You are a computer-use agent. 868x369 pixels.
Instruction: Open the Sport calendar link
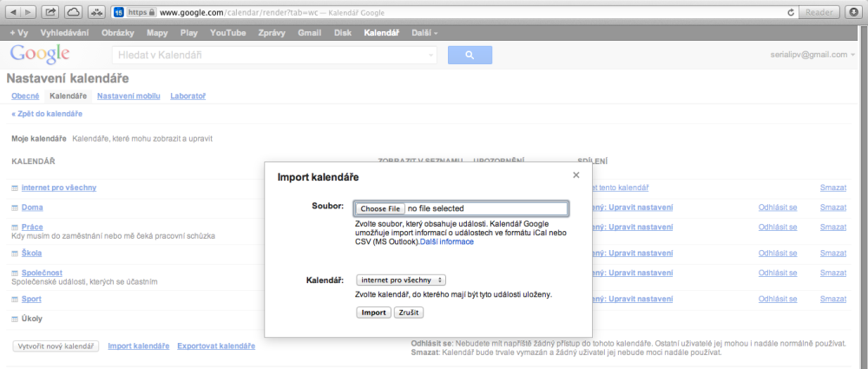[31, 300]
